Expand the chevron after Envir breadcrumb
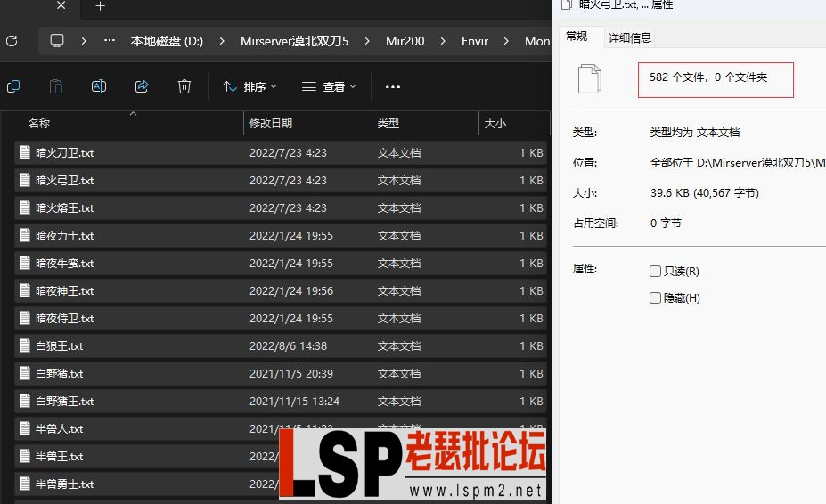This screenshot has height=504, width=826. pos(506,41)
